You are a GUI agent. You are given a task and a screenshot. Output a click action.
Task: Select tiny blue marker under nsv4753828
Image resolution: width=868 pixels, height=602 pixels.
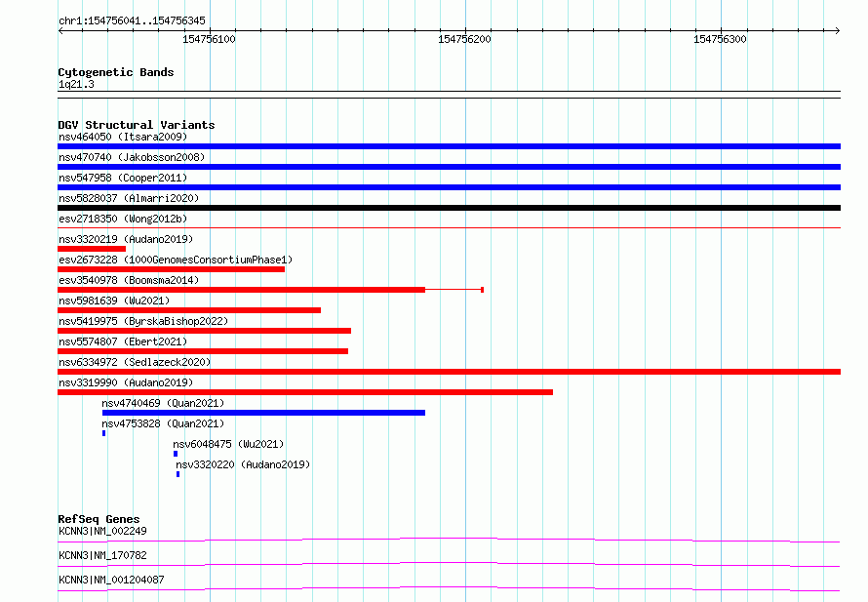point(103,433)
